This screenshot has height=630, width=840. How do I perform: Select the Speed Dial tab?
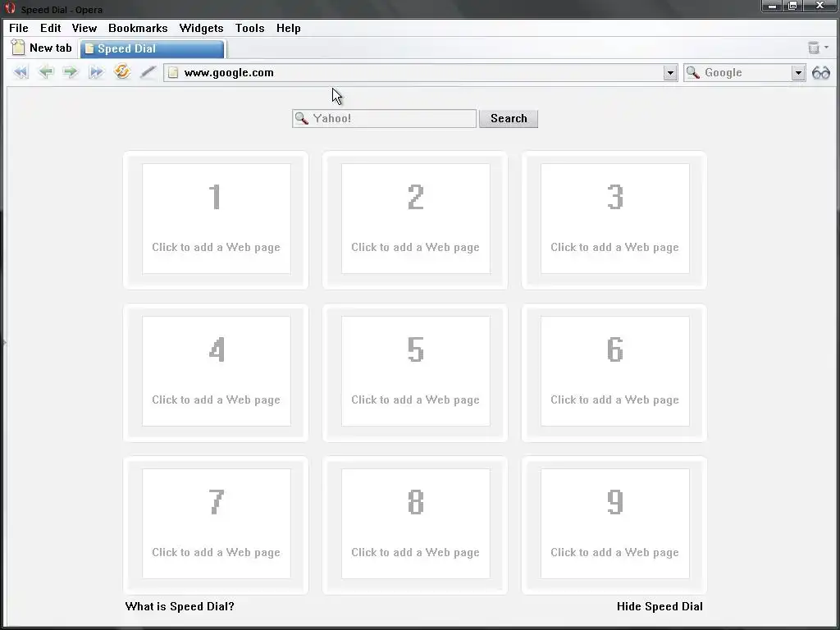[x=152, y=48]
